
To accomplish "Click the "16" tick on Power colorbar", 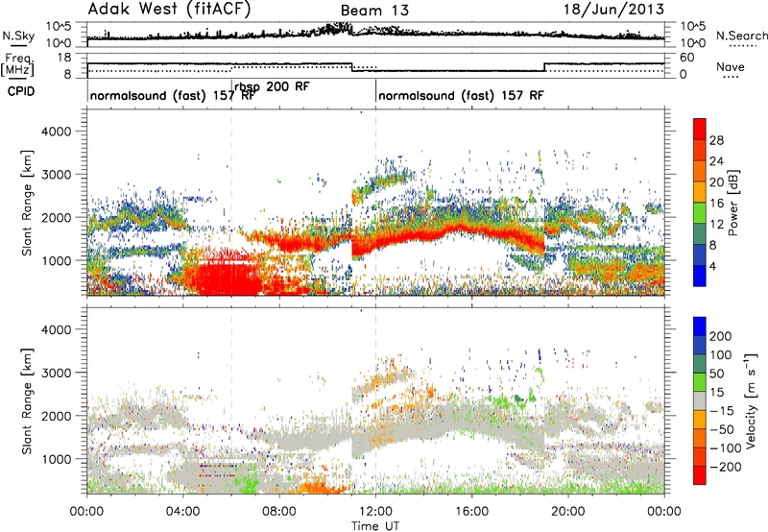I will coord(716,204).
